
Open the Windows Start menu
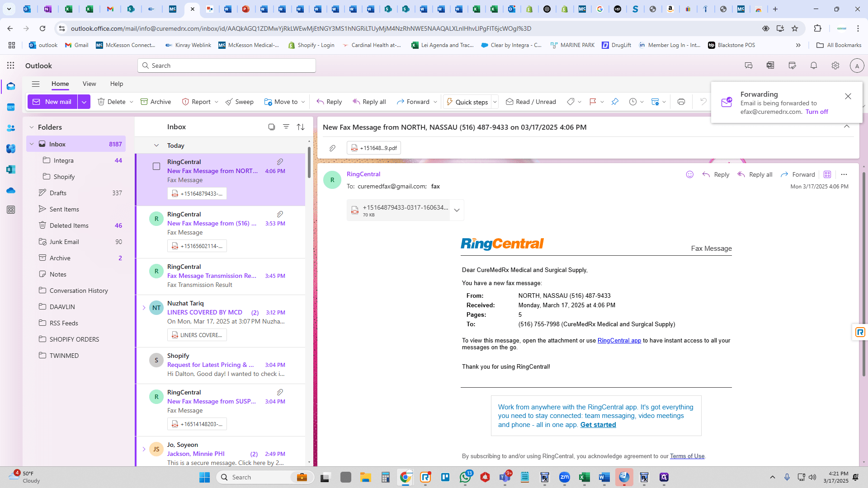pyautogui.click(x=204, y=477)
